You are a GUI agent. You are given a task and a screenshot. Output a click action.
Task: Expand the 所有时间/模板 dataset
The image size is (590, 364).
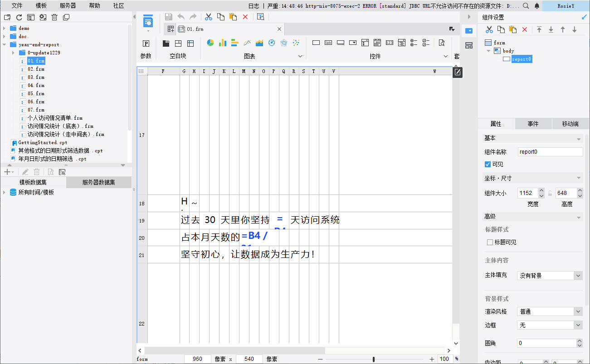[x=5, y=192]
